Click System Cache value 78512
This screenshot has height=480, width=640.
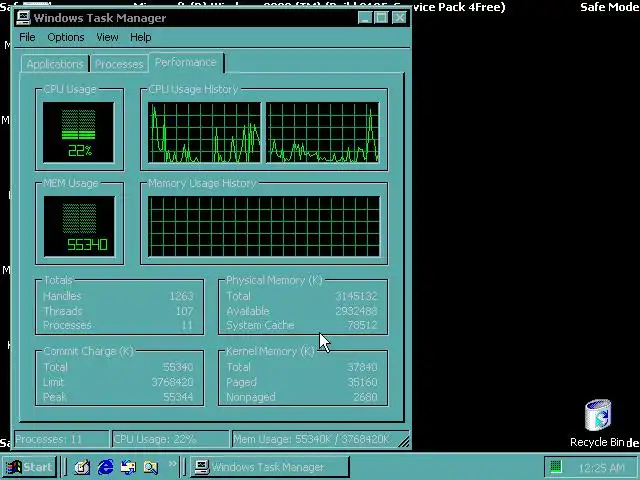tap(362, 325)
